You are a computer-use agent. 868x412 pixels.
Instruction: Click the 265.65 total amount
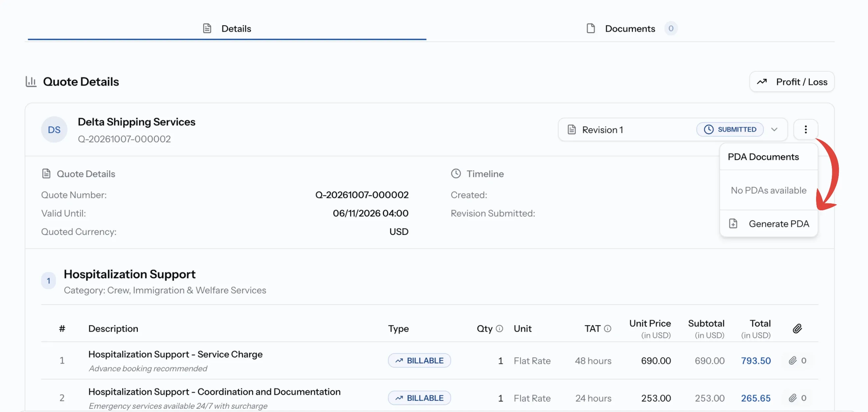point(756,398)
